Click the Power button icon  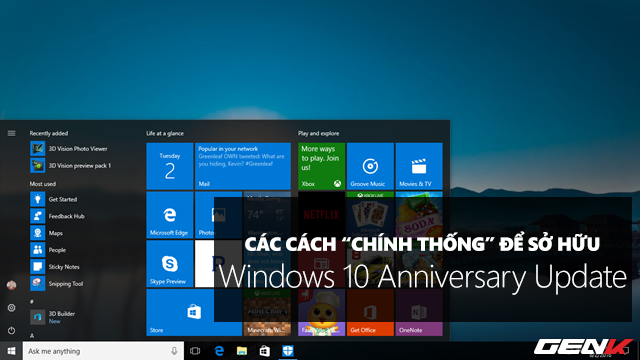[11, 330]
